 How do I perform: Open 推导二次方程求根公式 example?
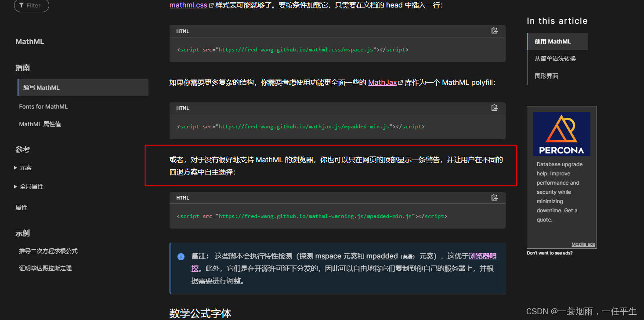tap(48, 251)
